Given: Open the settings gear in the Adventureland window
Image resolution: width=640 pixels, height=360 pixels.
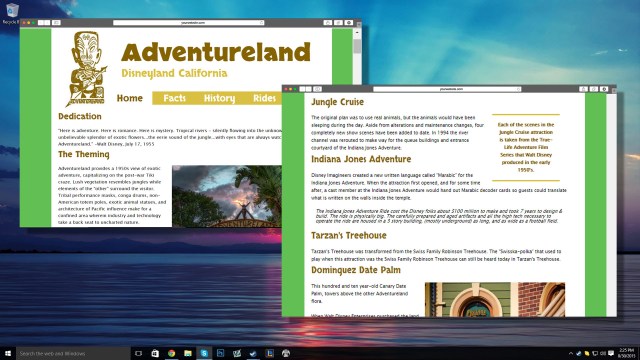Looking at the screenshot, I should 349,23.
